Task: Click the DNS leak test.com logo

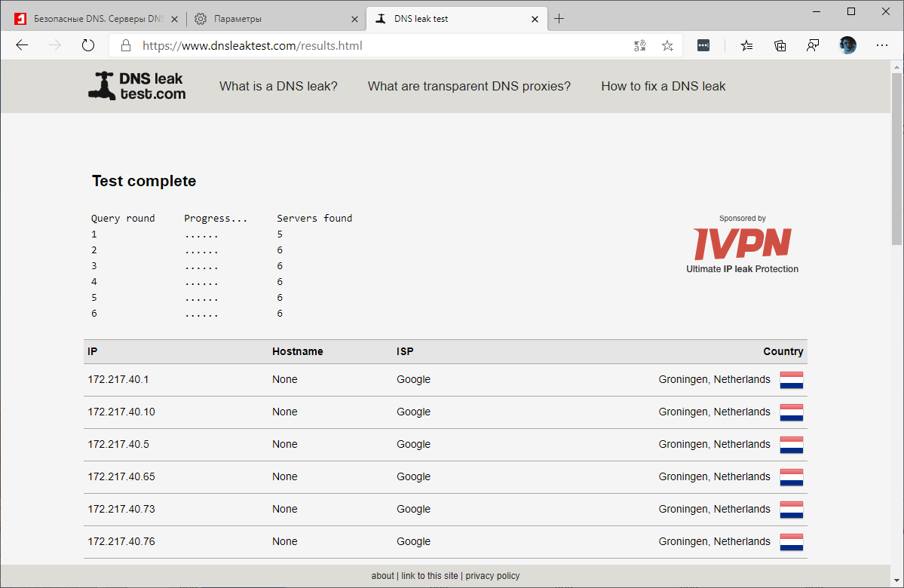Action: 136,86
